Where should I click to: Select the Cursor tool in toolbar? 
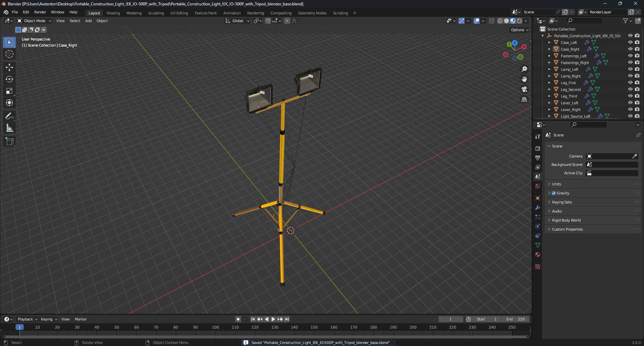coord(9,54)
